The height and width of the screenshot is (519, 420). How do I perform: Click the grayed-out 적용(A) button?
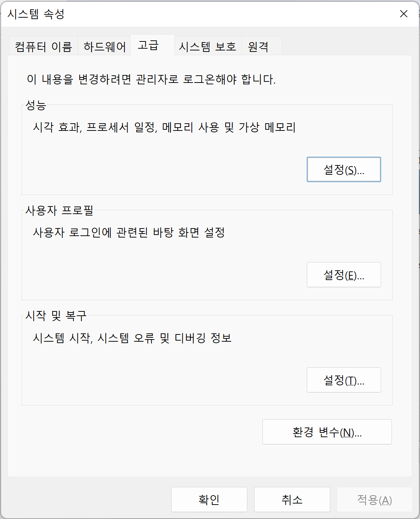[375, 500]
